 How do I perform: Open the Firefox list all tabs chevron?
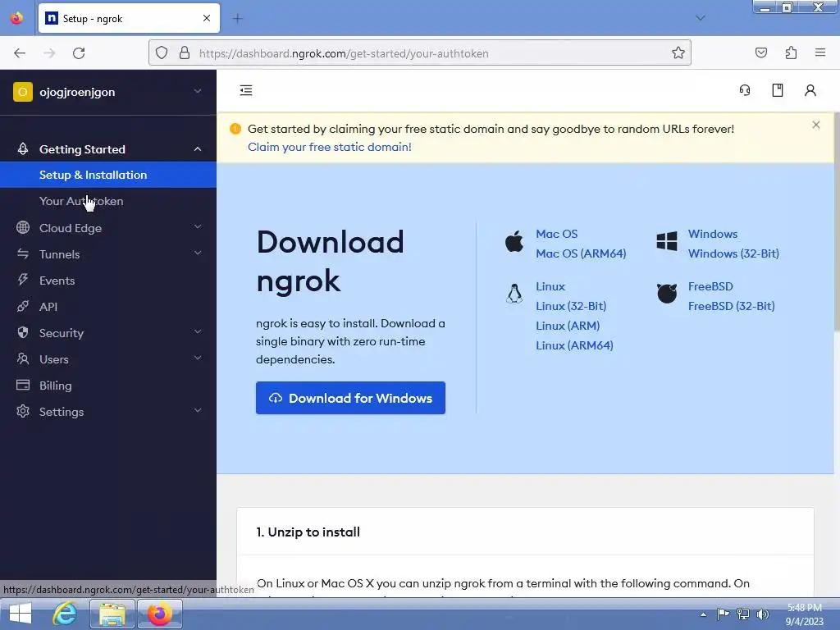tap(700, 18)
